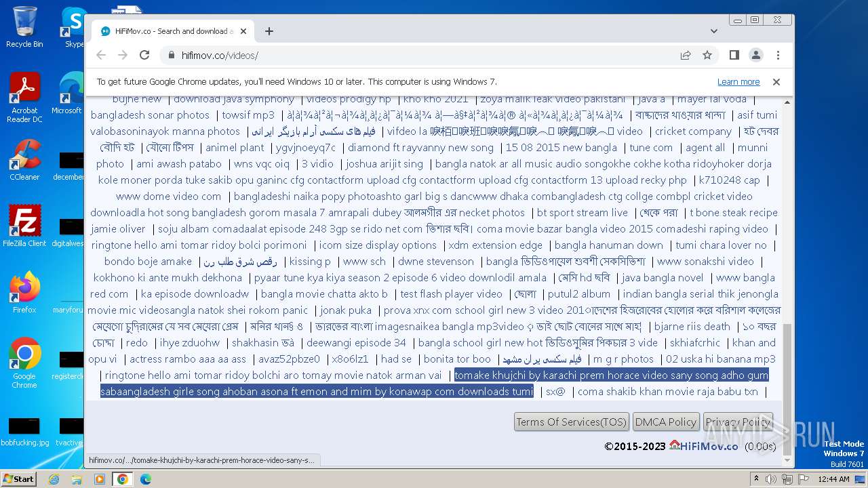
Task: Open the Chrome three-dot menu
Action: (x=778, y=55)
